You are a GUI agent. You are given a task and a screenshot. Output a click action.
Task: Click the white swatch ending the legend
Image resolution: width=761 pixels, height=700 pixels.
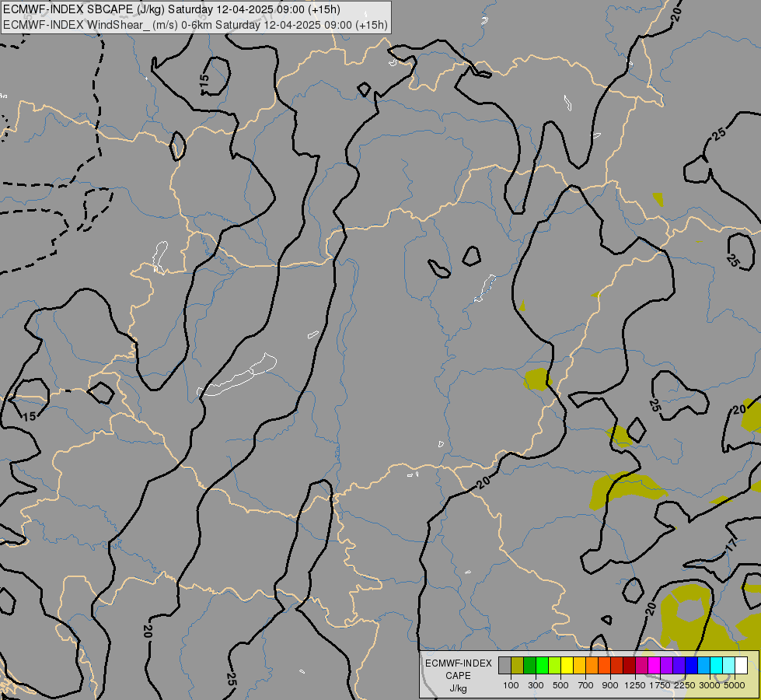click(x=741, y=666)
